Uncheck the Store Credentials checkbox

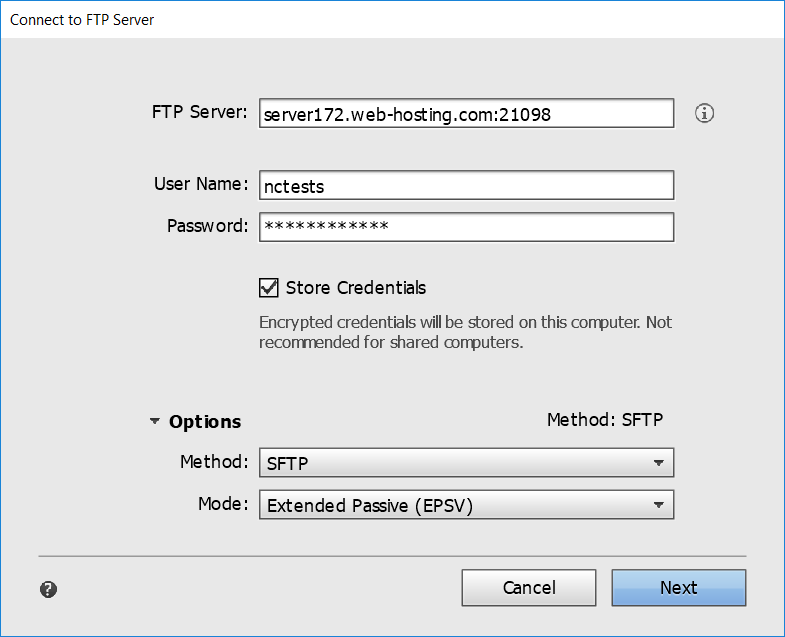coord(269,288)
